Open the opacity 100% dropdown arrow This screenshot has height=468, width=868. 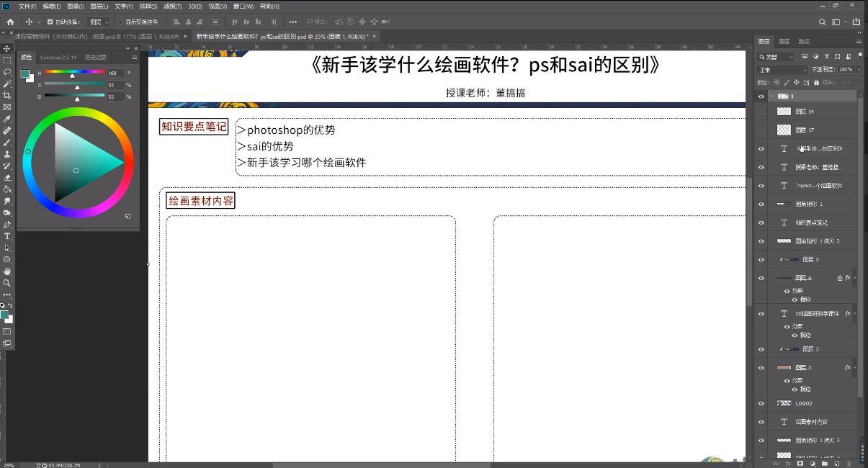(x=859, y=69)
